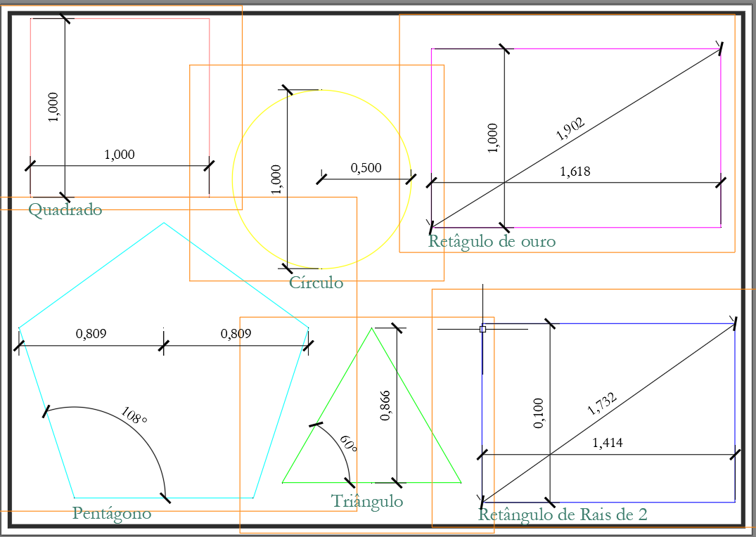Select the "Círculo" text label

point(316,283)
